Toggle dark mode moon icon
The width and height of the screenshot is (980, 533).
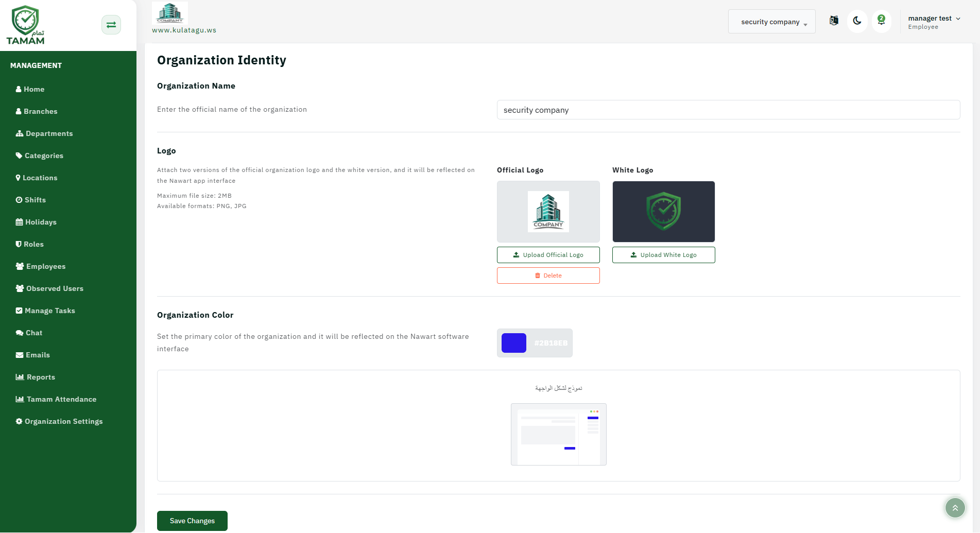click(x=857, y=21)
